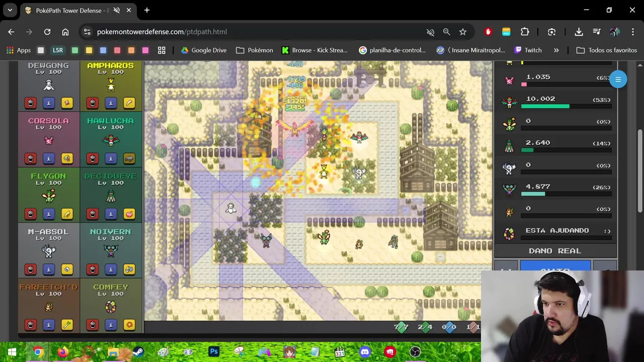Select the Noivern tower on the map
Screen dimensions: 644x362
[x=266, y=240]
